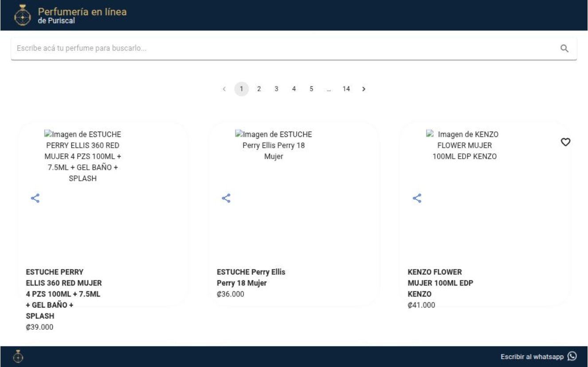Jump to page 2 of products
This screenshot has height=367, width=588.
pos(259,89)
